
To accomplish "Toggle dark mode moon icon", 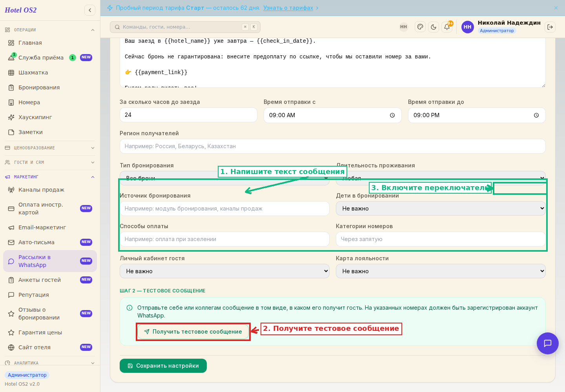I will point(434,27).
